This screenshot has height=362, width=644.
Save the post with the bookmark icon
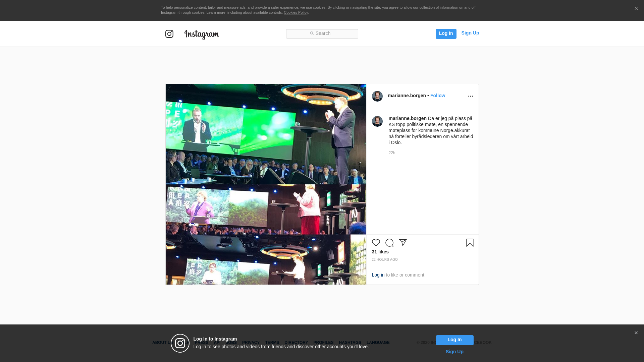(x=470, y=243)
